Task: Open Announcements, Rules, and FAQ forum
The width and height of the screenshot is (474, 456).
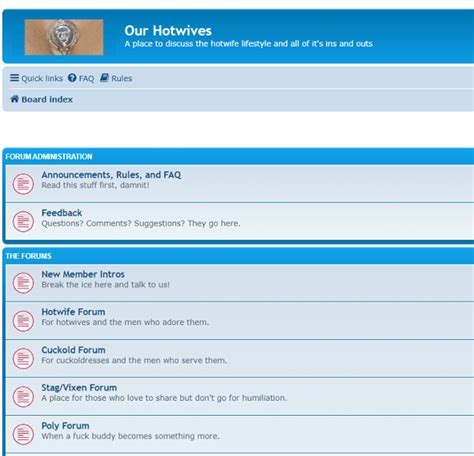Action: 111,175
